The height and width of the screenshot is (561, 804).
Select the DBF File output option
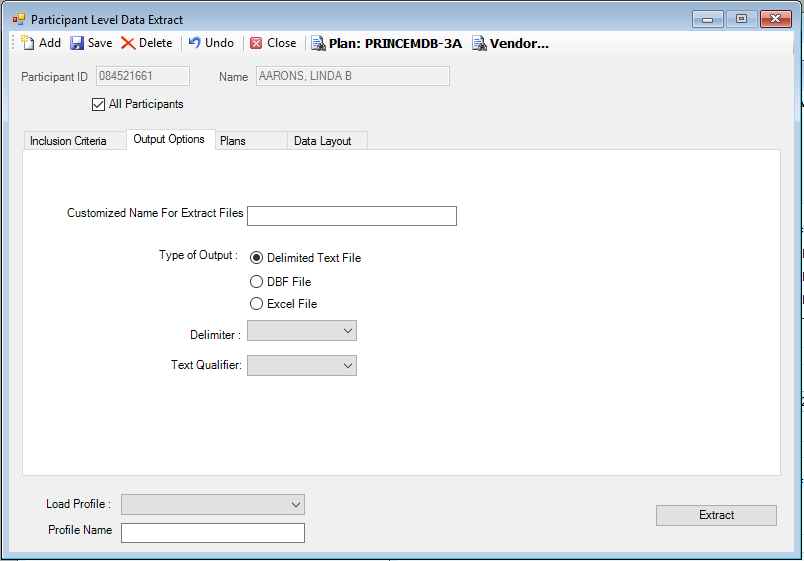257,282
